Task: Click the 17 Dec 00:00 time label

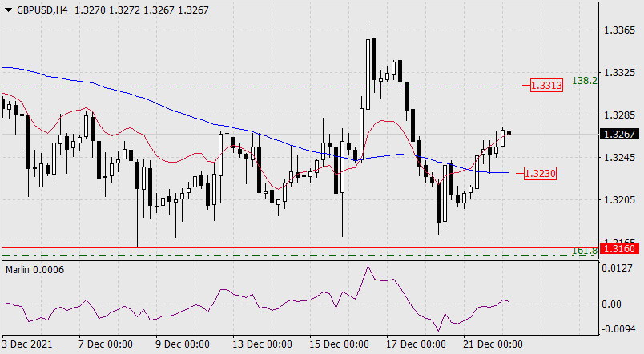Action: coord(416,344)
